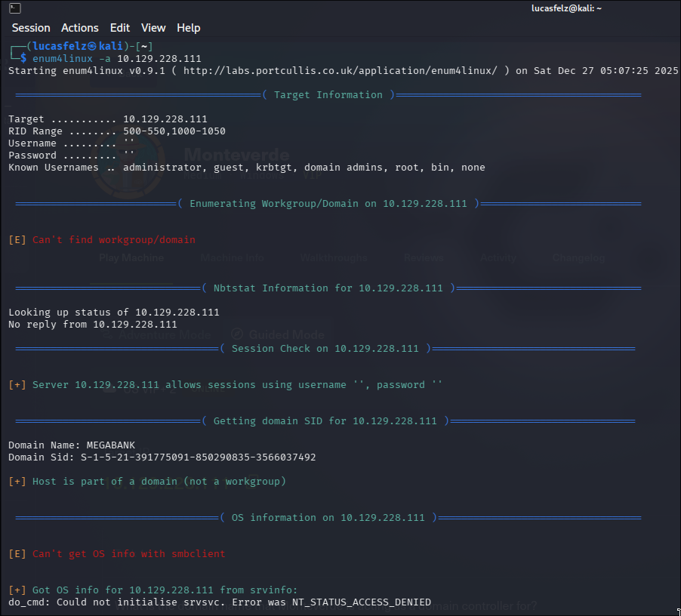681x616 pixels.
Task: Click the RID Range 500-550,1000-1050 line
Action: (x=117, y=131)
